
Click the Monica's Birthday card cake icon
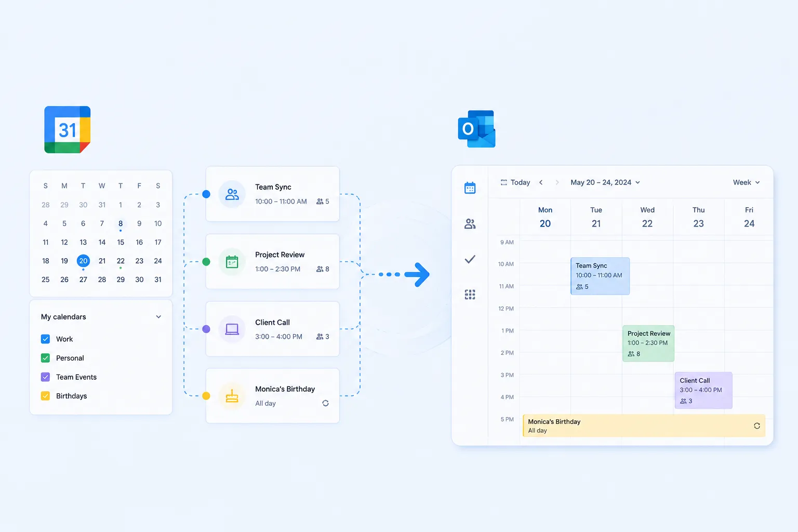232,396
